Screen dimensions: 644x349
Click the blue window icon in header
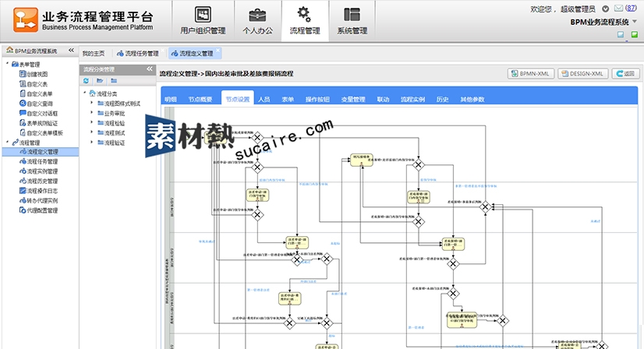coord(621,34)
